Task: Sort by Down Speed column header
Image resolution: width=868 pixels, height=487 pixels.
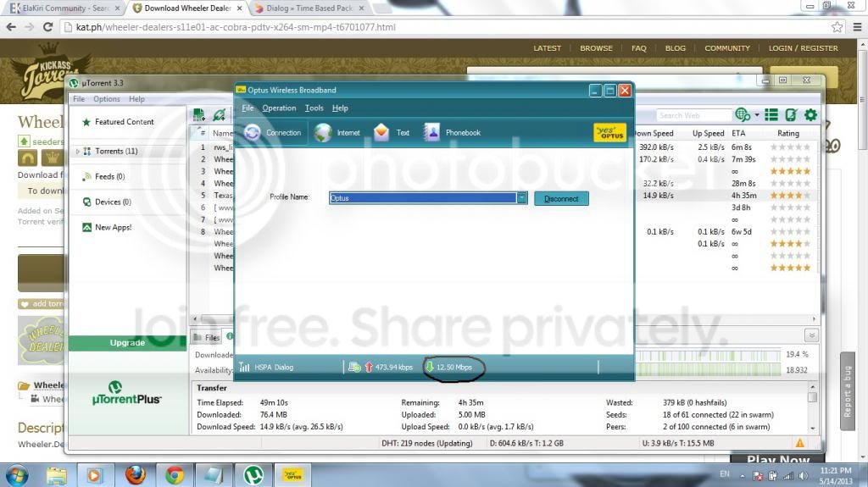Action: [x=654, y=133]
